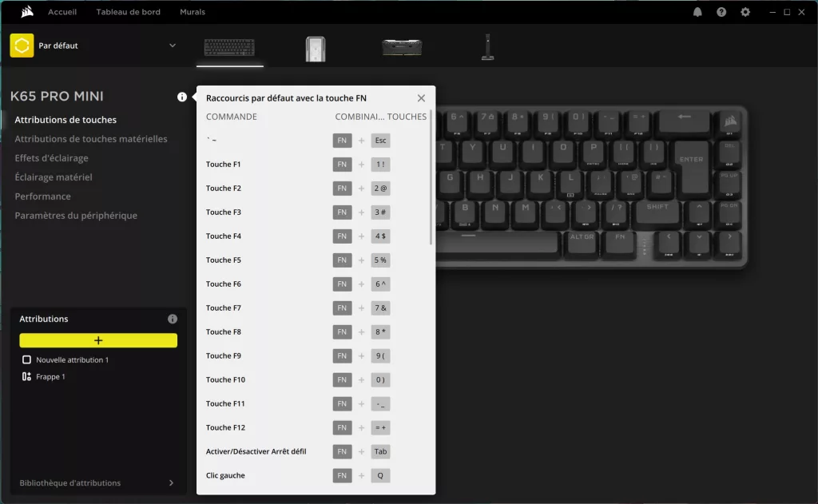Click the info icon beside K65 PRO MINI
Image resolution: width=818 pixels, height=504 pixels.
[182, 97]
